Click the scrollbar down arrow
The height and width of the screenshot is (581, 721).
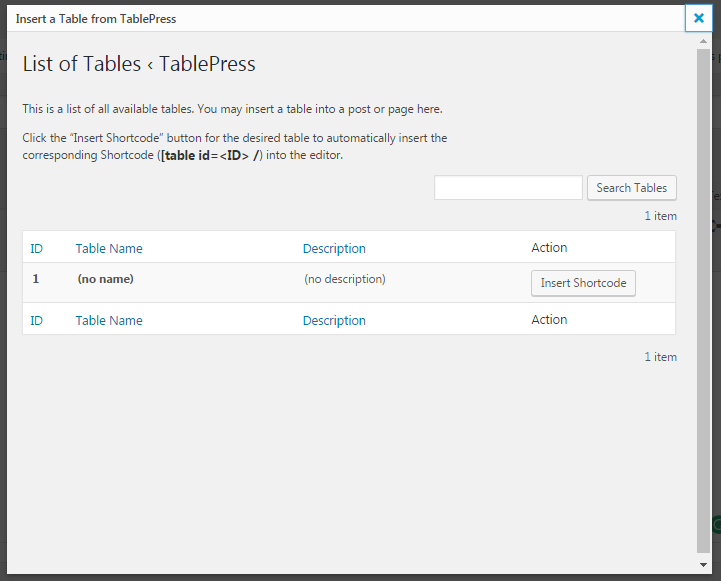tap(703, 565)
